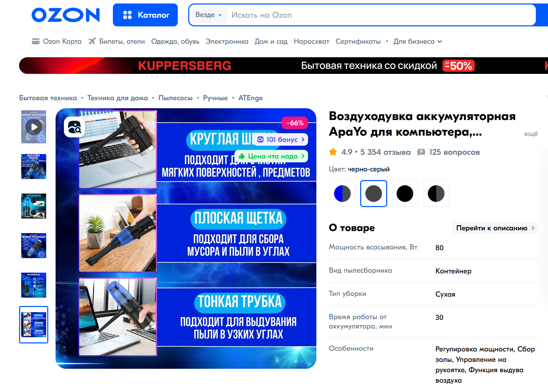Viewport: 548px width, 392px height.
Task: Select the black and dark gray color option
Action: pyautogui.click(x=436, y=194)
